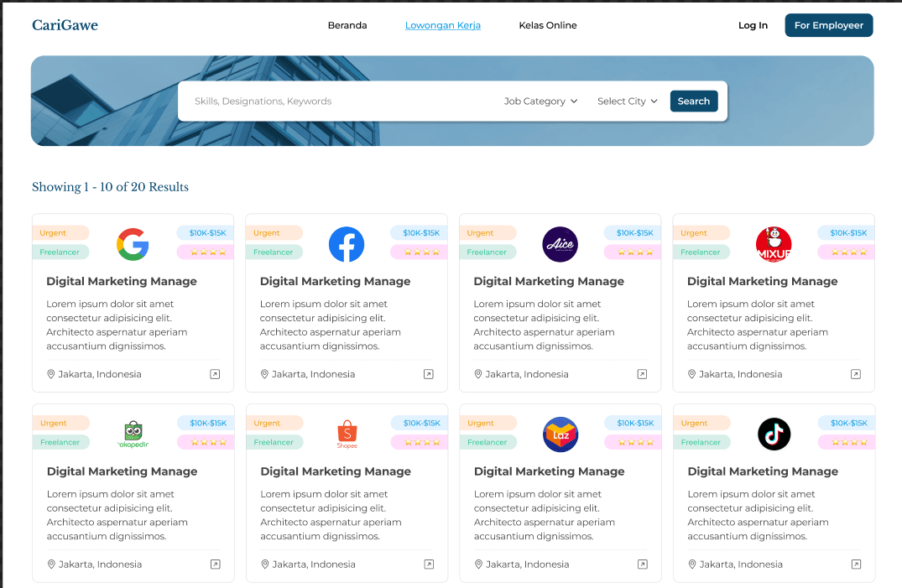Click the location pin on the Google card
902x588 pixels.
[50, 374]
